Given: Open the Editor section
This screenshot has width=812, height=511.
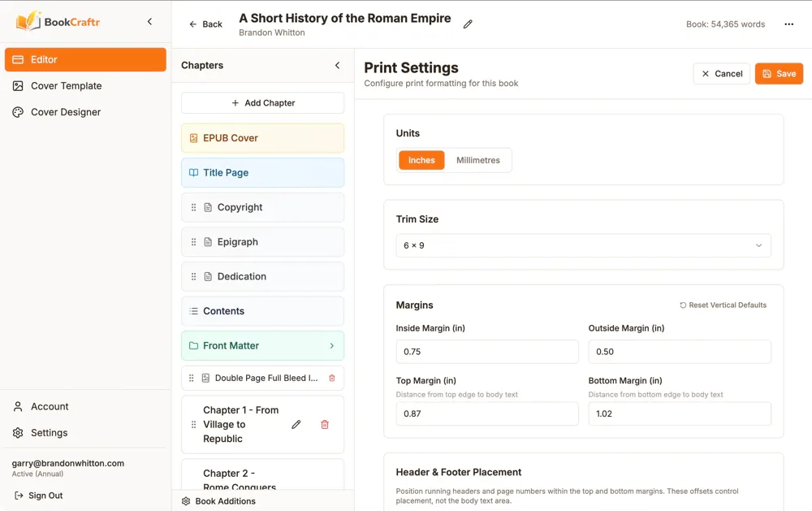Looking at the screenshot, I should click(x=85, y=59).
